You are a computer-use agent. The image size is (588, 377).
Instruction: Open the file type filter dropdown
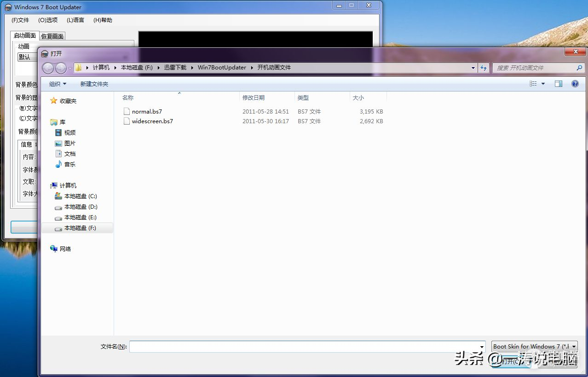(534, 347)
